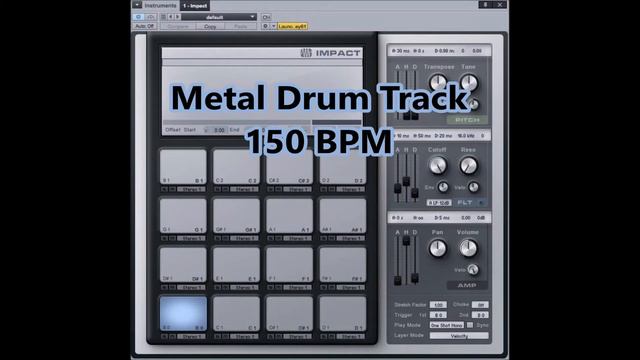Open the Layer Mode Velocity dropdown
Image resolution: width=640 pixels, height=360 pixels.
click(x=459, y=336)
